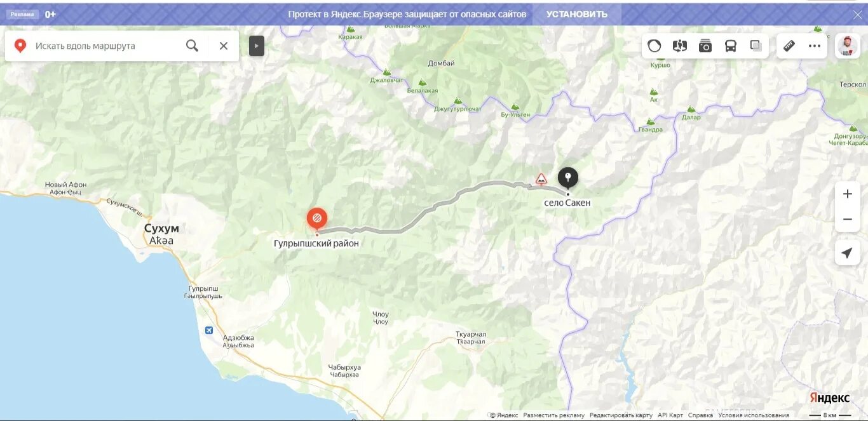Open the user profile avatar
The width and height of the screenshot is (868, 421).
pyautogui.click(x=847, y=46)
